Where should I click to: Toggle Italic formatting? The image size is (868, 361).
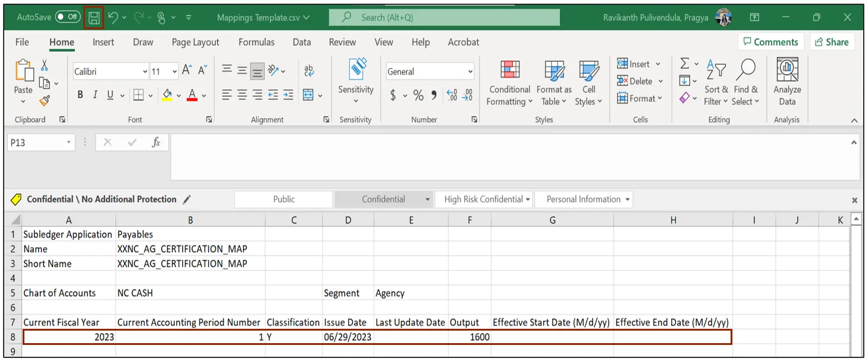pyautogui.click(x=95, y=95)
